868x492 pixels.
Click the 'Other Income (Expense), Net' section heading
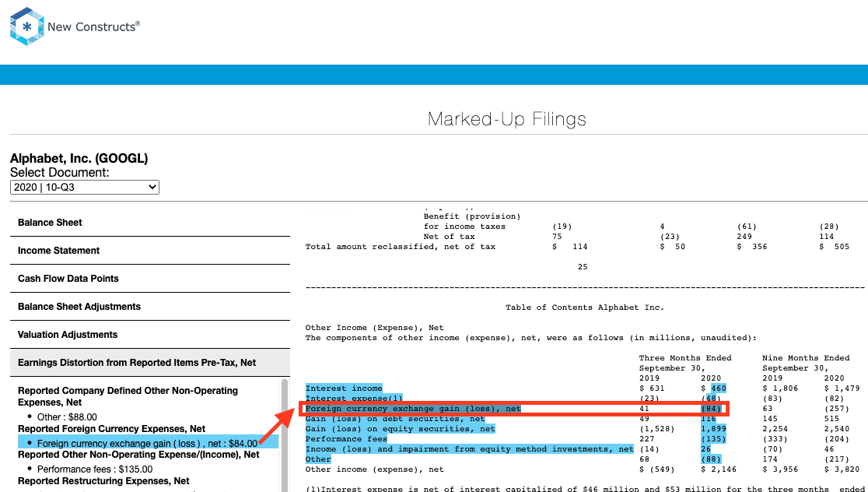coord(375,328)
